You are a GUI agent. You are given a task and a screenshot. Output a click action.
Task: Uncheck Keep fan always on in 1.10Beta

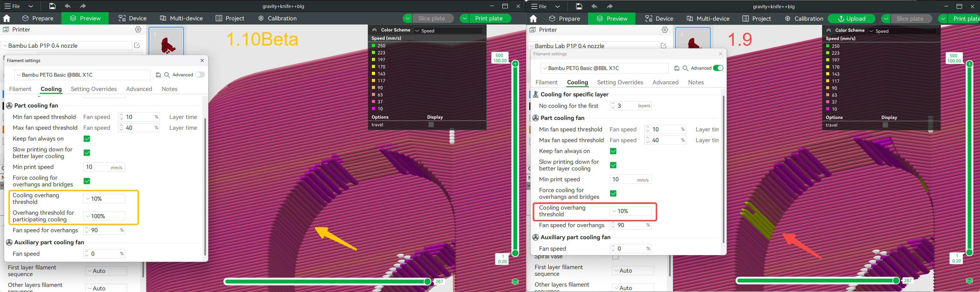pyautogui.click(x=87, y=139)
